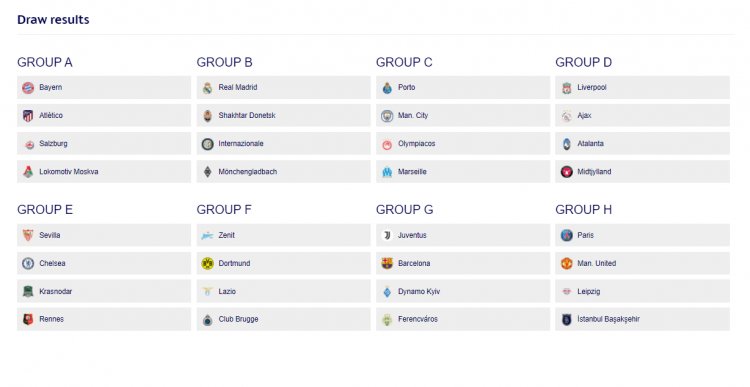The width and height of the screenshot is (750, 387).
Task: Click the Bayern club crest icon
Action: (x=28, y=88)
